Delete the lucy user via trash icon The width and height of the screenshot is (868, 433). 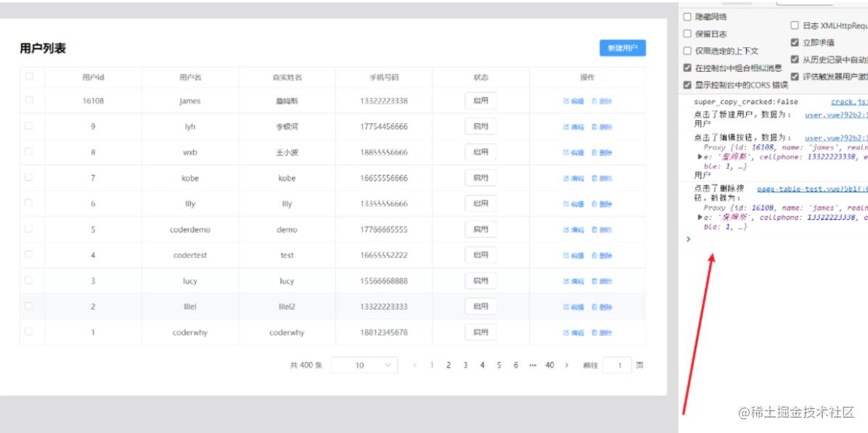coord(594,281)
